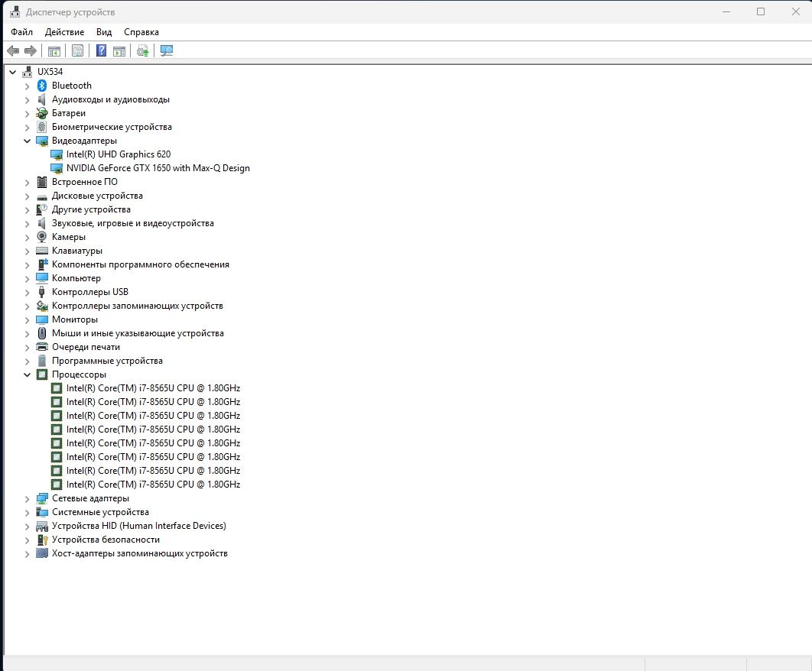Select the Аудиовходы и аудиовыходы speaker icon

point(42,99)
